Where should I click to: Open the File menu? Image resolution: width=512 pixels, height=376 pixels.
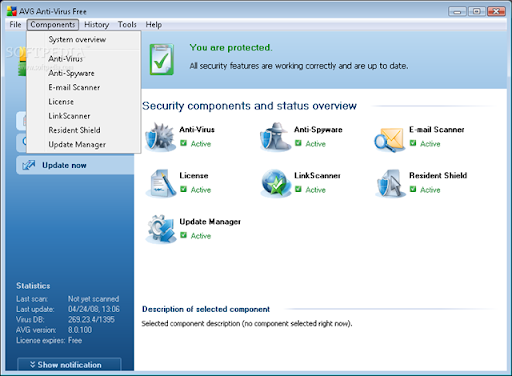[x=15, y=25]
